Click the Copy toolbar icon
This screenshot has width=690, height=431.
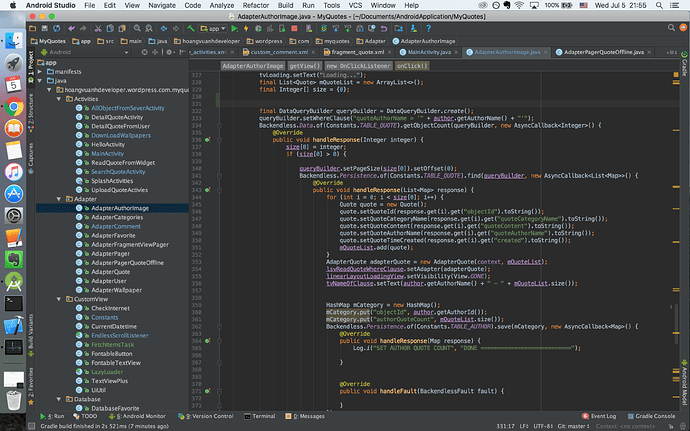click(110, 28)
